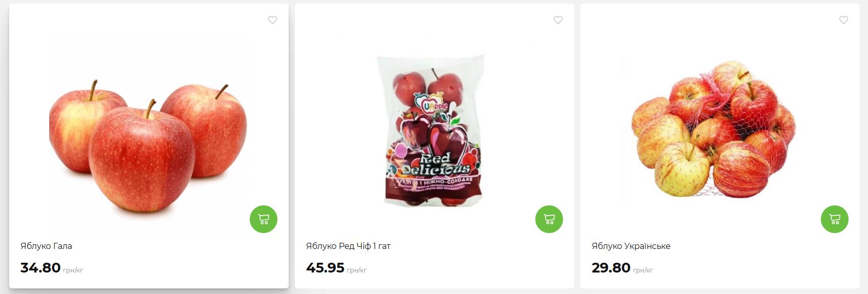This screenshot has width=868, height=294.
Task: Click the 45.95 price for Ред Чіф
Action: click(325, 268)
